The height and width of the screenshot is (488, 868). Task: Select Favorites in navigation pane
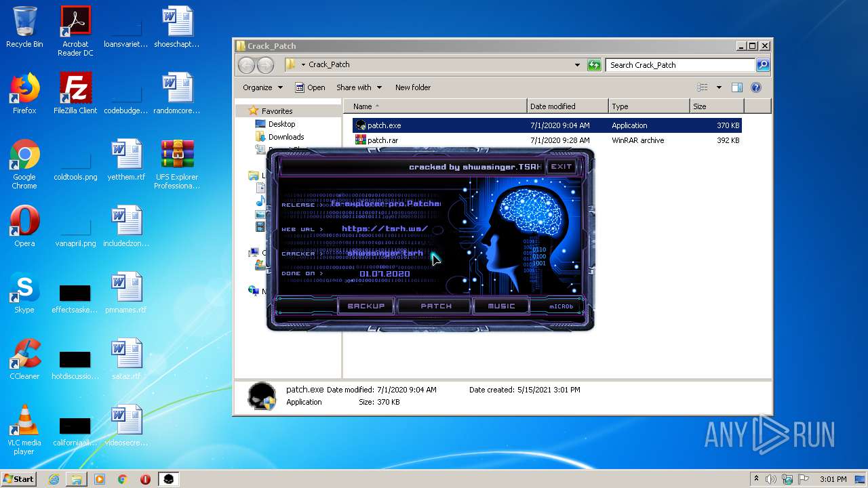click(277, 111)
